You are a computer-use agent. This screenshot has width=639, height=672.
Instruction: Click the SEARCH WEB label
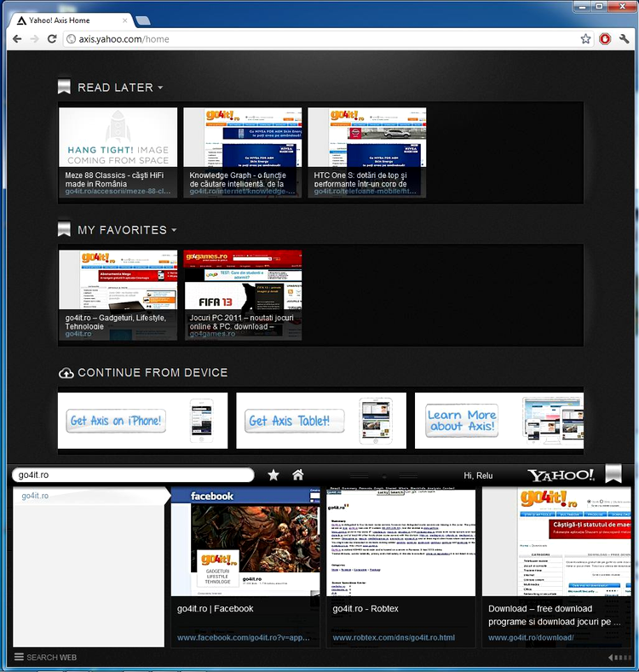[51, 658]
